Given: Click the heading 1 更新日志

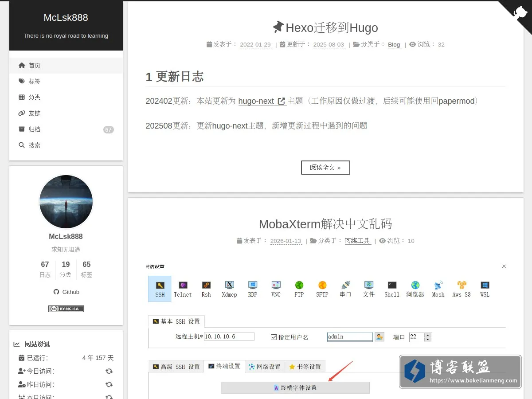Looking at the screenshot, I should click(x=175, y=77).
